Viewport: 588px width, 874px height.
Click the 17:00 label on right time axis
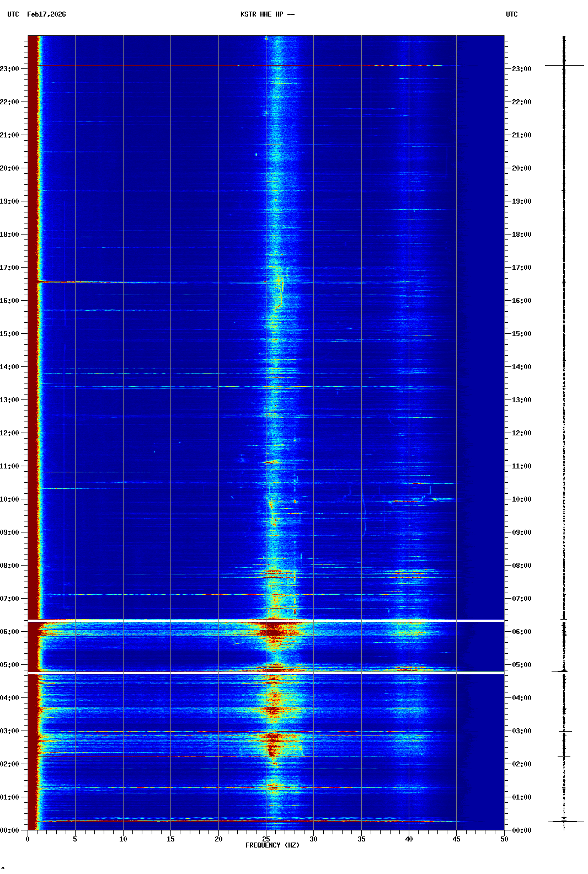click(x=521, y=268)
